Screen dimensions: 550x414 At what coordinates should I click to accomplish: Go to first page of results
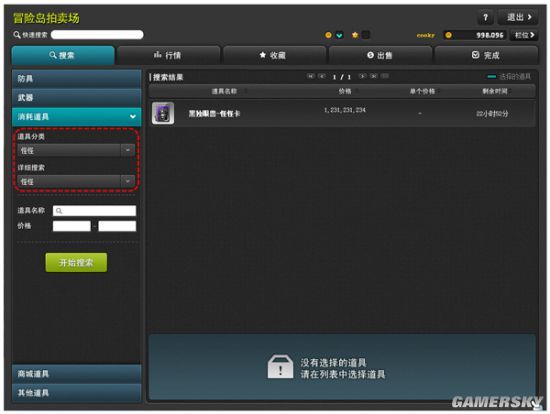click(x=310, y=76)
